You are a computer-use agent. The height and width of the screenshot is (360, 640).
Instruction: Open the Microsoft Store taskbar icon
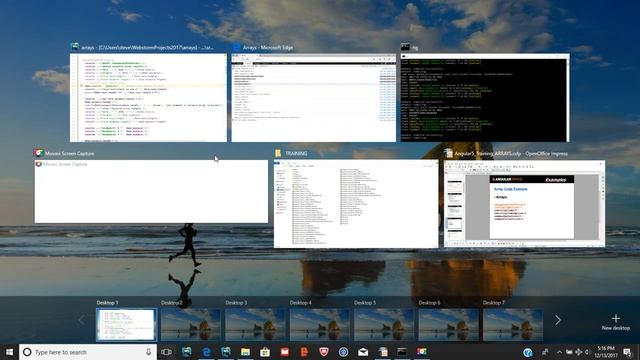(x=265, y=352)
